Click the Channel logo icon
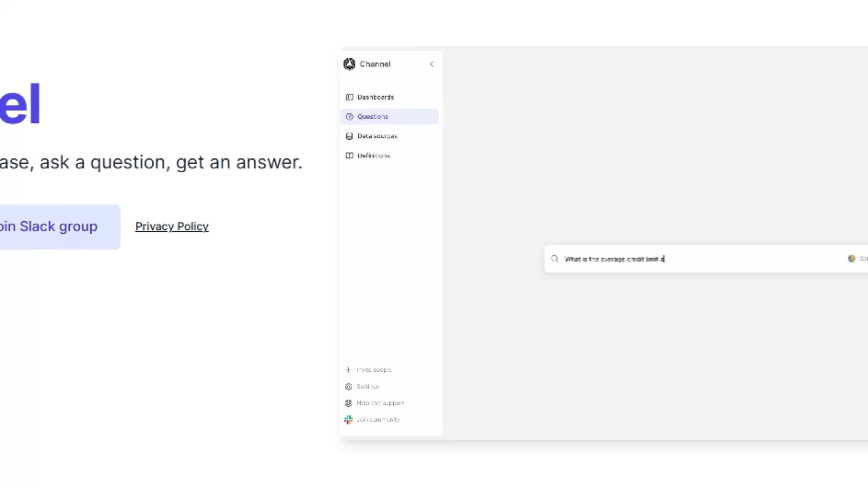Viewport: 868px width, 488px height. 349,64
